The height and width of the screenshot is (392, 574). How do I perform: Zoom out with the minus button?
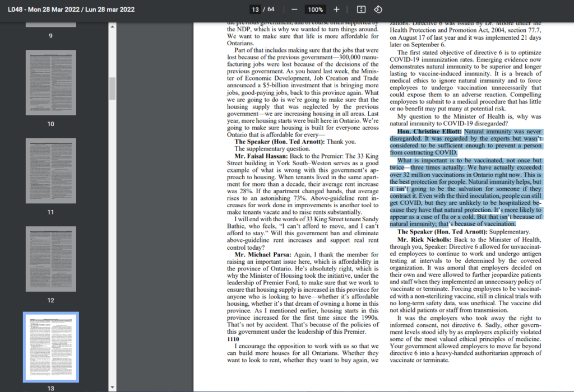(294, 10)
